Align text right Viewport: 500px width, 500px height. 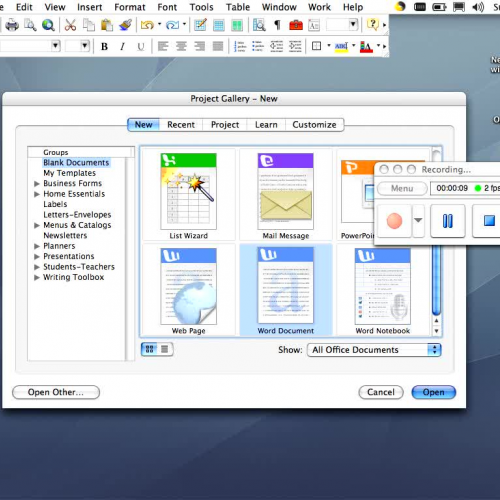pos(199,46)
